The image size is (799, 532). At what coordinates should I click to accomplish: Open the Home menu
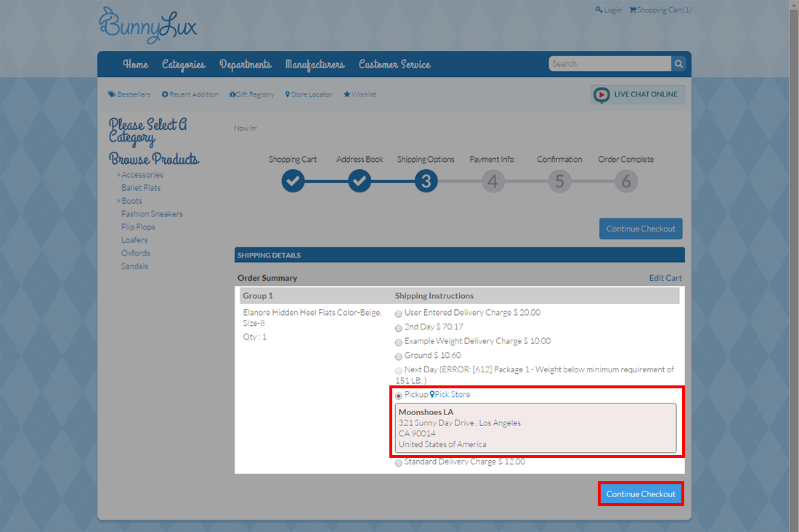(x=136, y=64)
